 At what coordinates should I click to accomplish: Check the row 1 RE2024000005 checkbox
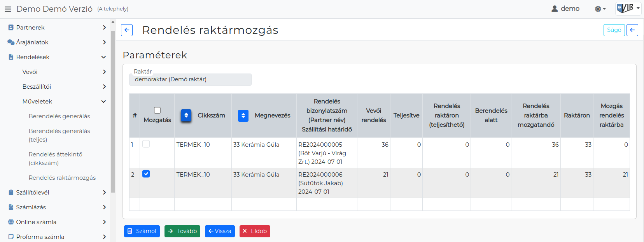pos(146,144)
